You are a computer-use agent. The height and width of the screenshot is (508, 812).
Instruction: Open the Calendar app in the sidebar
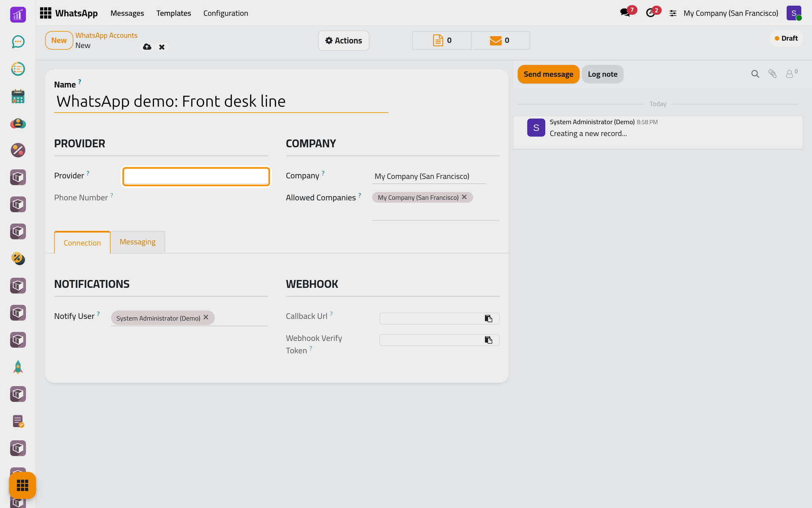18,96
